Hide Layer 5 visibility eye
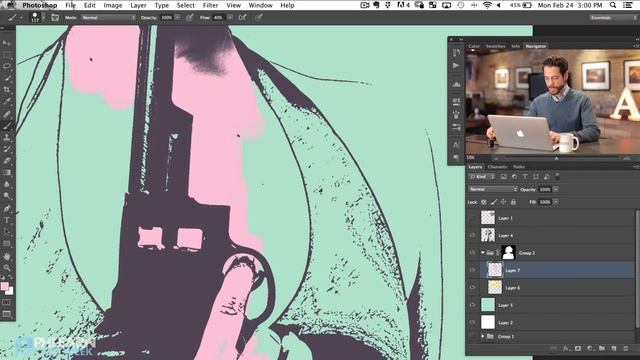This screenshot has width=640, height=360. (x=472, y=305)
